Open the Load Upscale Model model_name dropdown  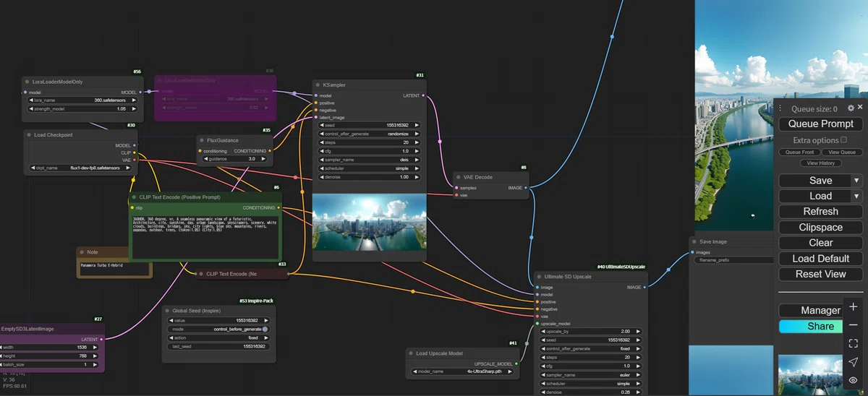coord(463,371)
